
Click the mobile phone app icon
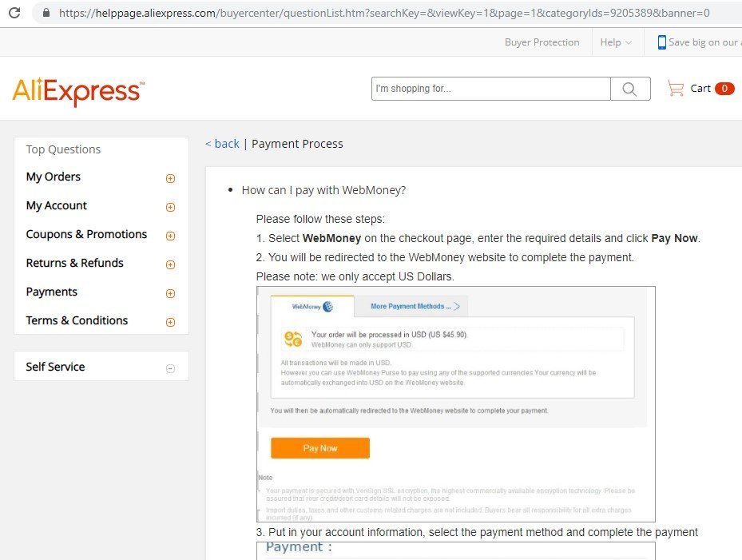(x=661, y=42)
